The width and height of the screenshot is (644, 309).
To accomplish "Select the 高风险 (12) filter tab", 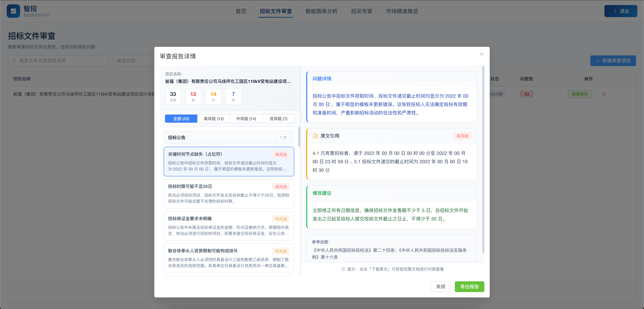I will [x=213, y=118].
